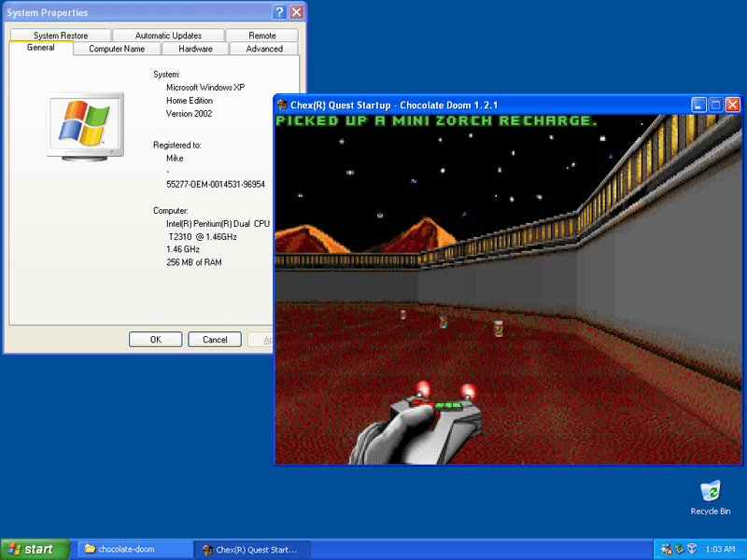Click the VirtualBox Guest Additions tray icon
The width and height of the screenshot is (747, 560).
(x=692, y=549)
